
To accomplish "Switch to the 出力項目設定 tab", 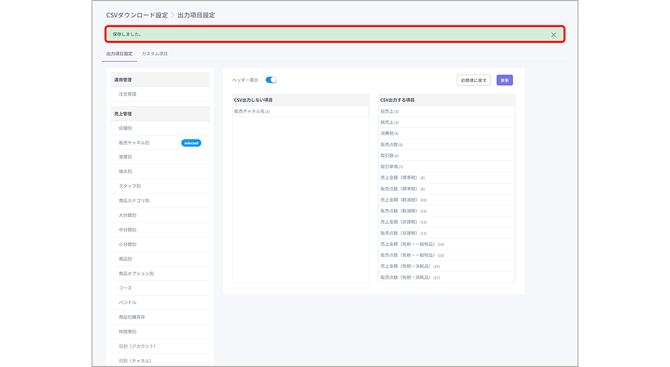I will (119, 54).
